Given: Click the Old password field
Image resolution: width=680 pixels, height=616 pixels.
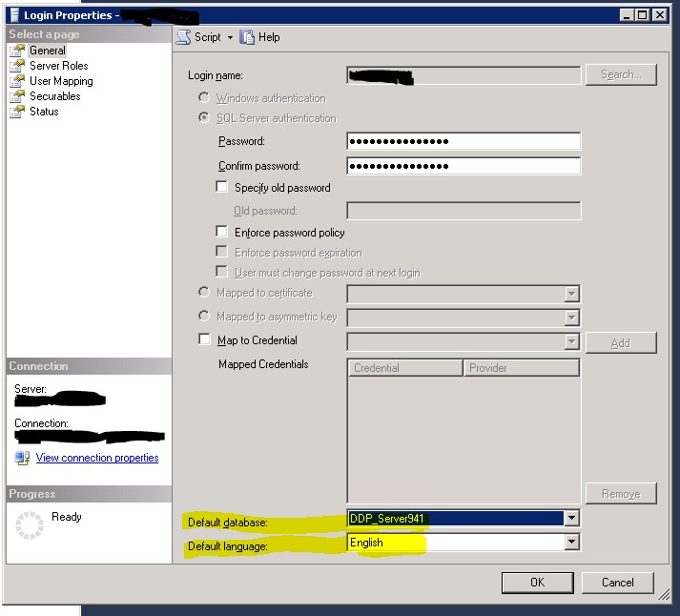Looking at the screenshot, I should pos(464,211).
